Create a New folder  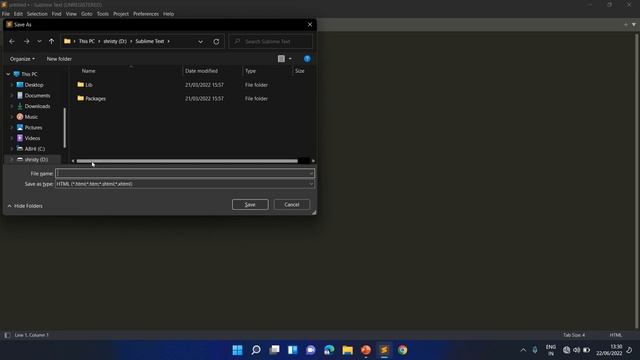point(59,59)
